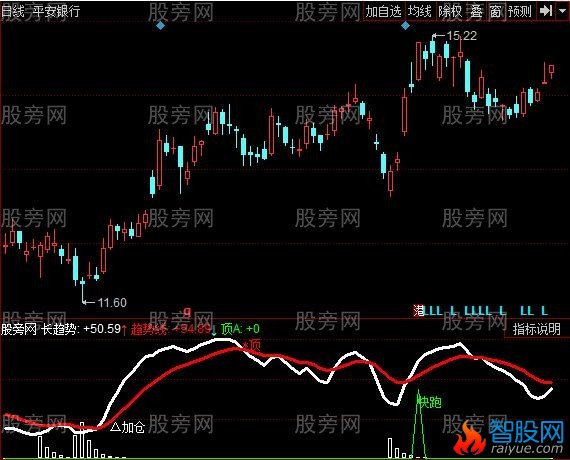
Task: Click the 日线 period label
Action: (12, 11)
